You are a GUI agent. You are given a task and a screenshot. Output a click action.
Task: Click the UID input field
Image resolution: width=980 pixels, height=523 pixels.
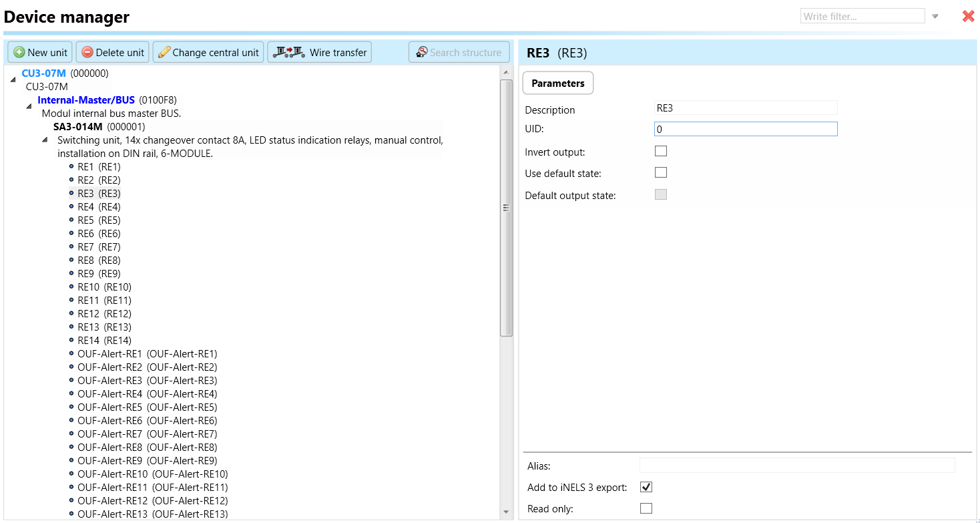coord(745,129)
